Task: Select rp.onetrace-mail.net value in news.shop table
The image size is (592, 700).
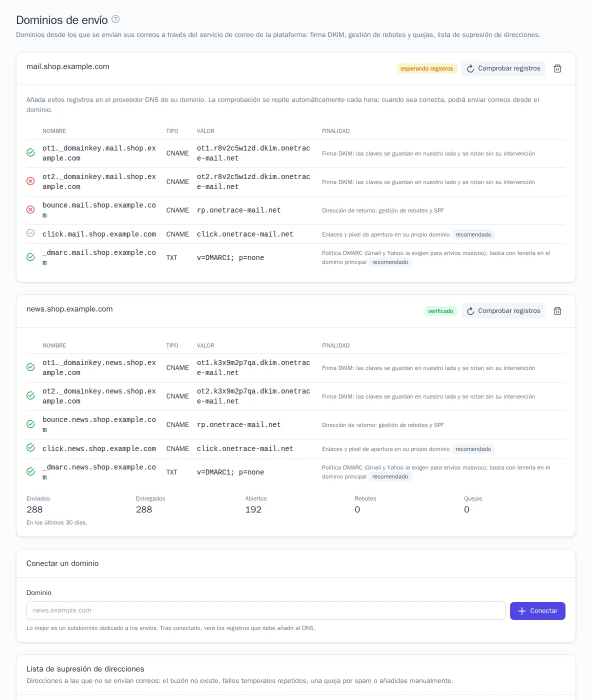Action: tap(238, 424)
